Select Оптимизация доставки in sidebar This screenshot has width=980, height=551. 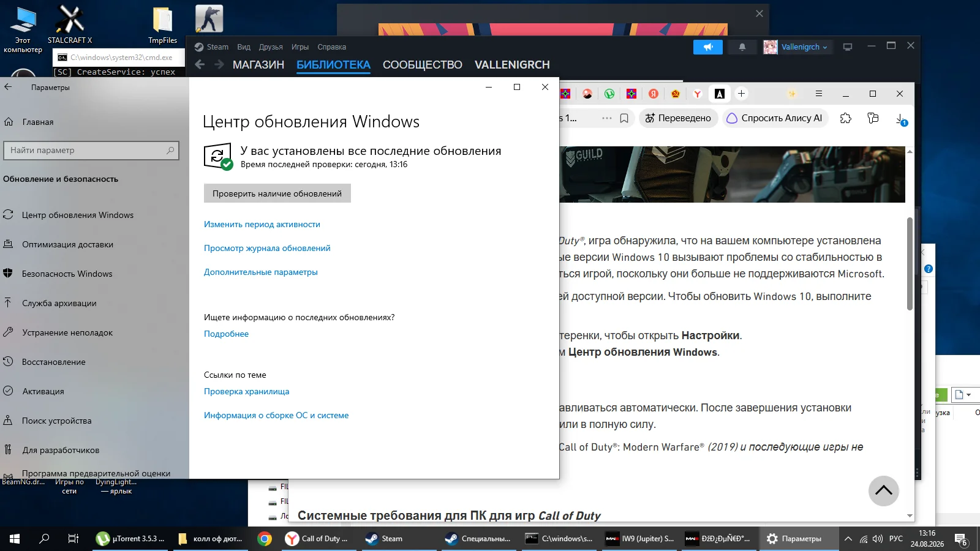[x=94, y=244]
